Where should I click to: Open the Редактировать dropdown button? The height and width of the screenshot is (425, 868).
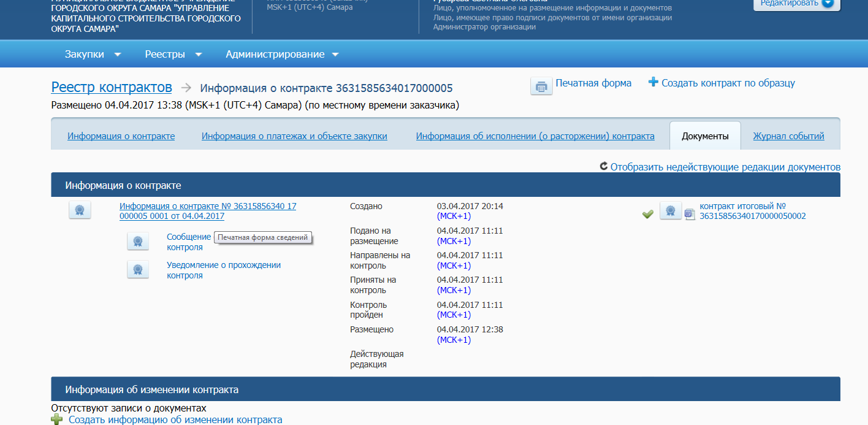tap(797, 3)
